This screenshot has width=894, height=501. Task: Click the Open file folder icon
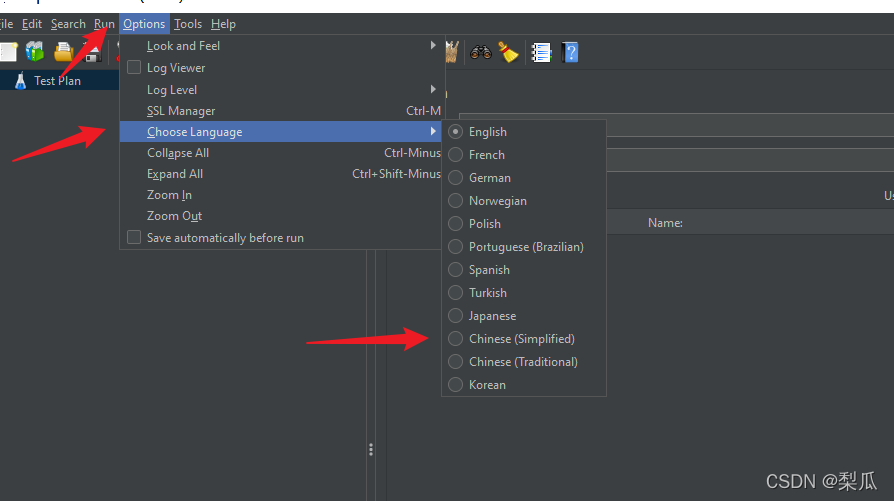[x=63, y=52]
